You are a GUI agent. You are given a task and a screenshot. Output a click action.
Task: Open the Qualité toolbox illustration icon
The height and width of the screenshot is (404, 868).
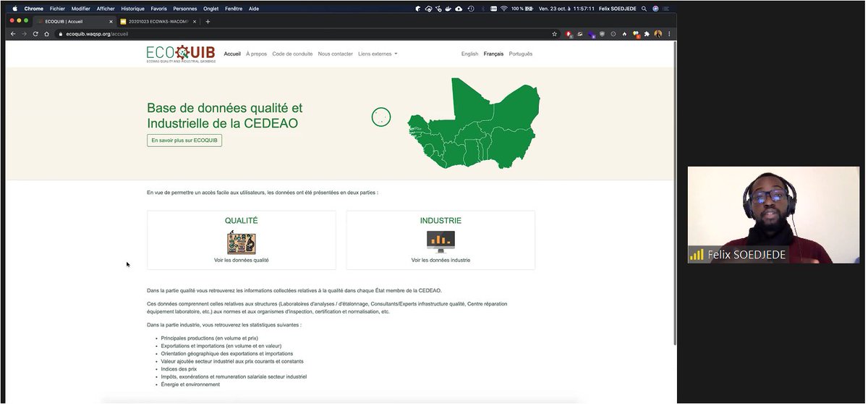(x=241, y=242)
